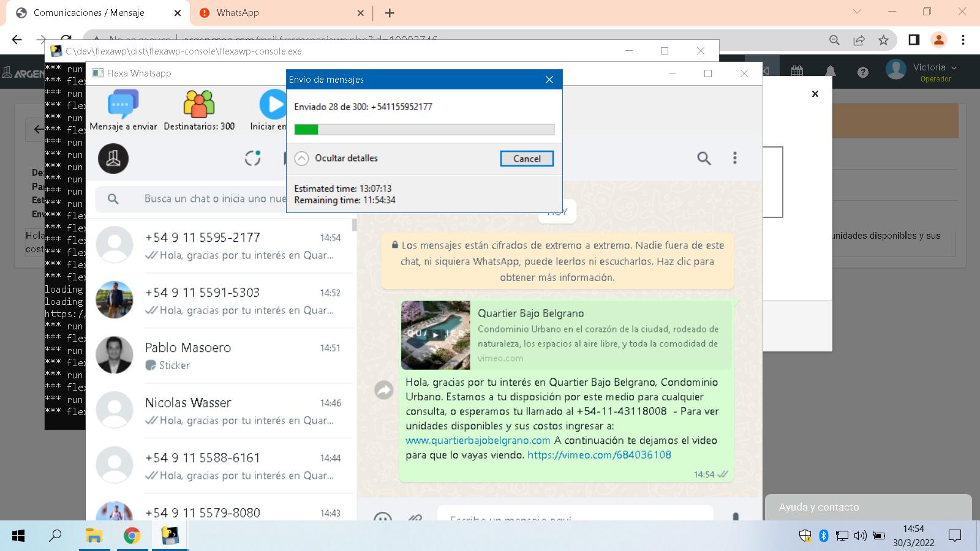Open the Windows notification center
The width and height of the screenshot is (980, 551).
point(955,536)
